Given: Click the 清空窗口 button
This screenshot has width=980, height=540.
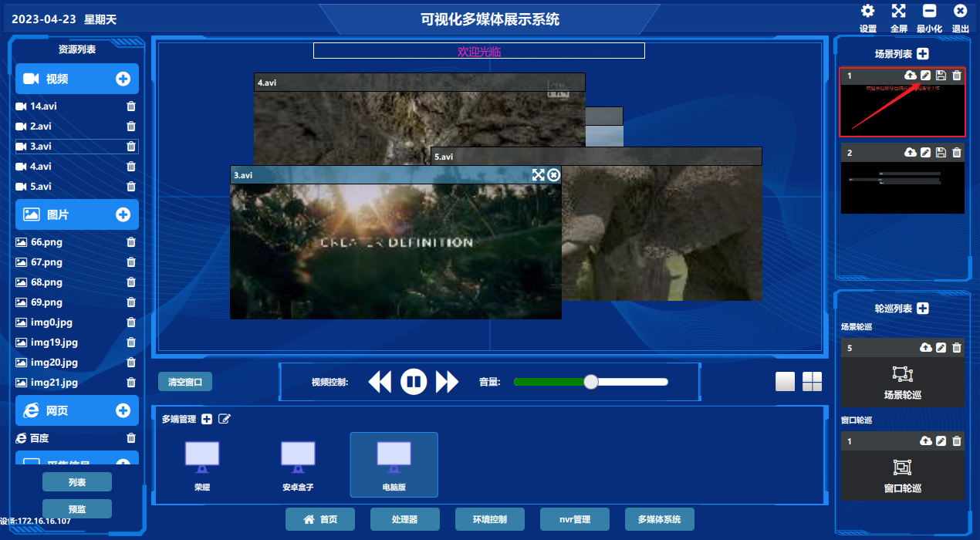Looking at the screenshot, I should point(185,382).
